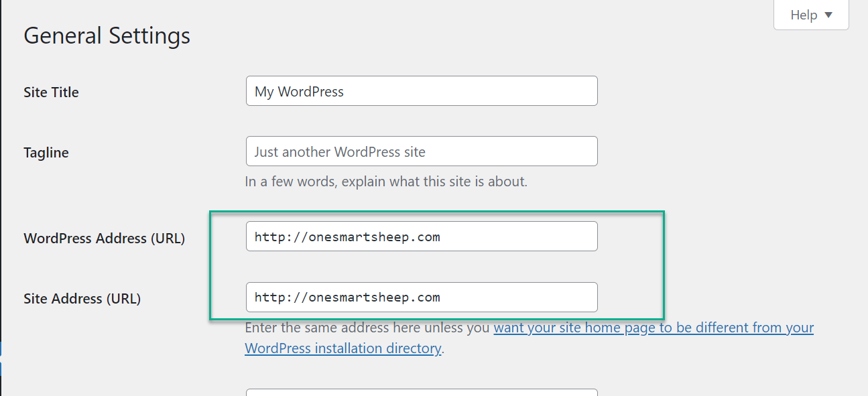Open the Help dropdown tab
The height and width of the screenshot is (396, 868).
point(811,15)
